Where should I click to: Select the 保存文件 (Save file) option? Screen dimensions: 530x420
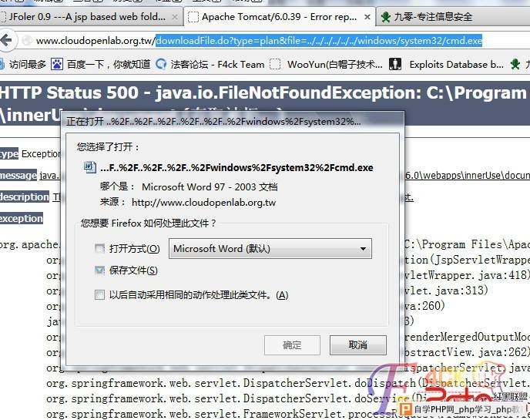(x=99, y=270)
